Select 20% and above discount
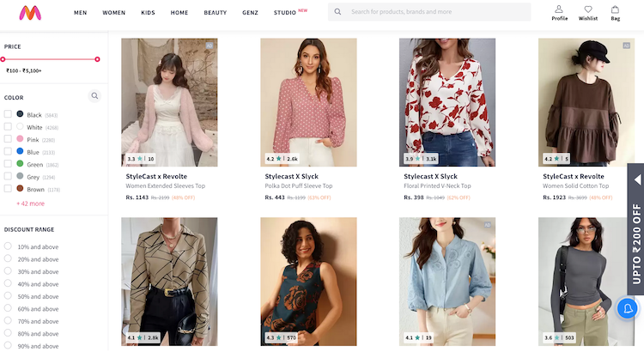The image size is (644, 352). coord(8,258)
